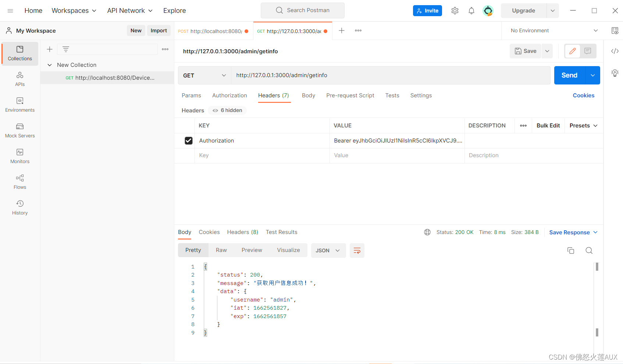
Task: Switch to the Tests tab
Action: 392,95
